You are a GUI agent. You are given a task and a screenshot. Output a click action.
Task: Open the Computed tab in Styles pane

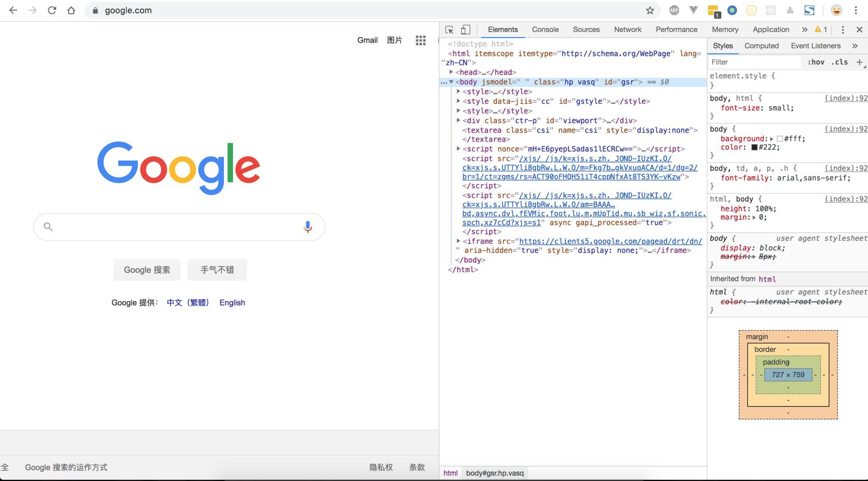761,46
